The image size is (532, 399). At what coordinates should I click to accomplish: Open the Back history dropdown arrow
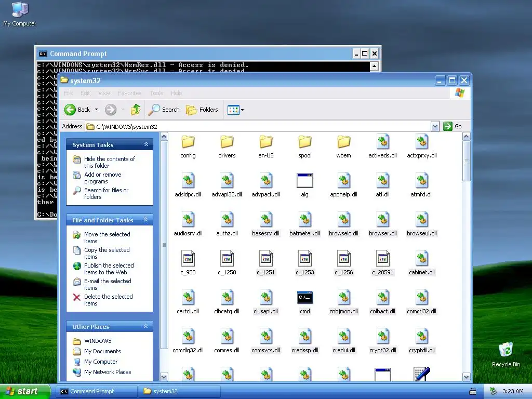tap(96, 110)
